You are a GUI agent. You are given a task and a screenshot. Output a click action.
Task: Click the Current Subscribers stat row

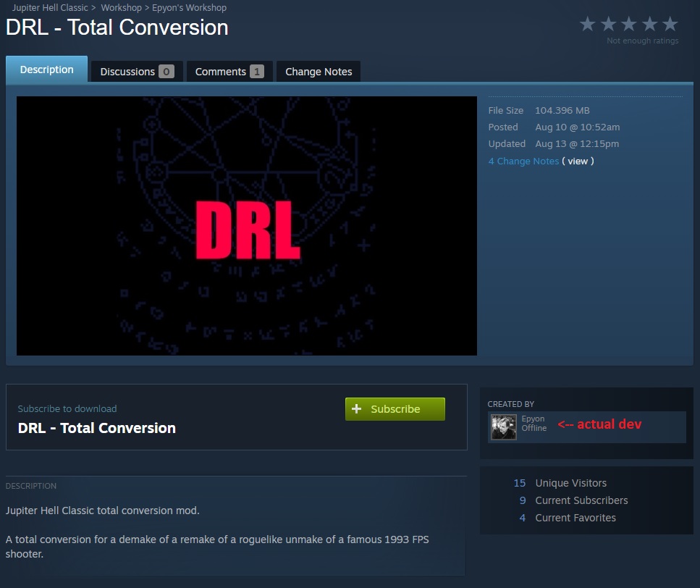(573, 500)
